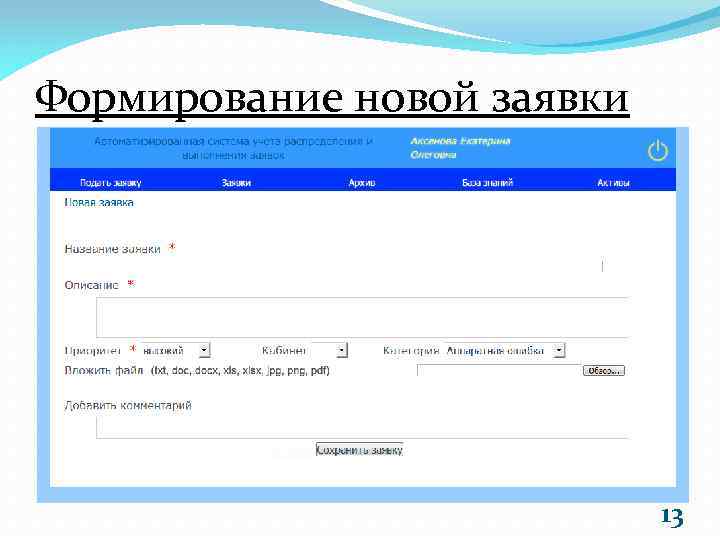Viewport: 720px width, 540px height.
Task: Open the Подать заявку menu item
Action: point(111,183)
